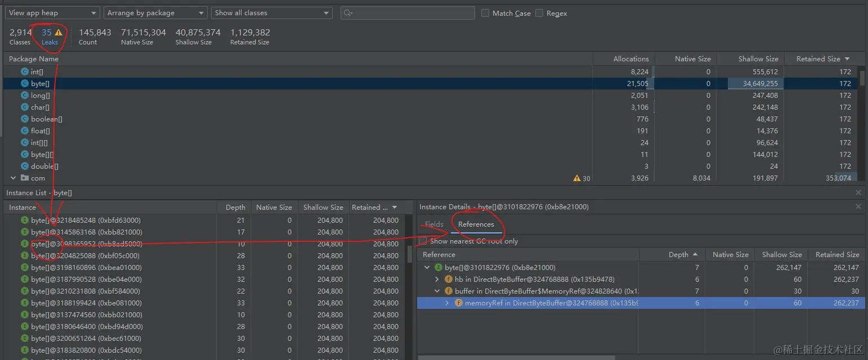The image size is (868, 360).
Task: Open the View app heap dropdown
Action: click(x=52, y=13)
